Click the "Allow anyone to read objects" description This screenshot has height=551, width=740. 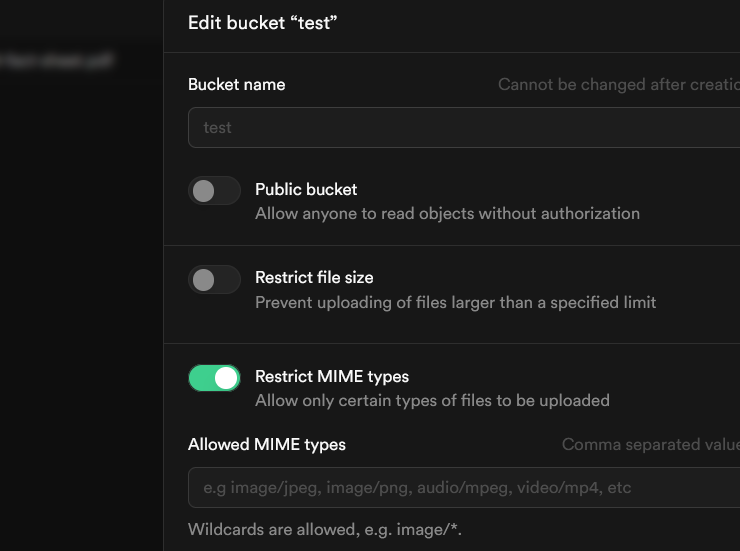pyautogui.click(x=447, y=213)
